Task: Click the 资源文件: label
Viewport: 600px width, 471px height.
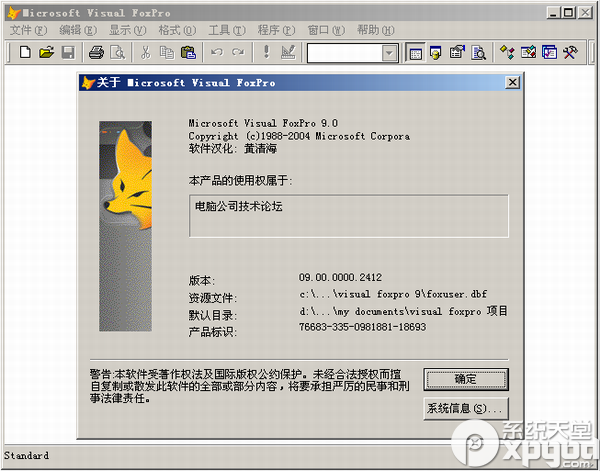Action: tap(213, 298)
